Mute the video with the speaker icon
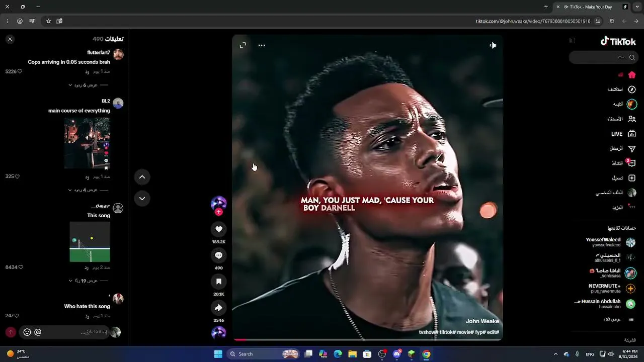Screen dimensions: 644x362 point(493,45)
